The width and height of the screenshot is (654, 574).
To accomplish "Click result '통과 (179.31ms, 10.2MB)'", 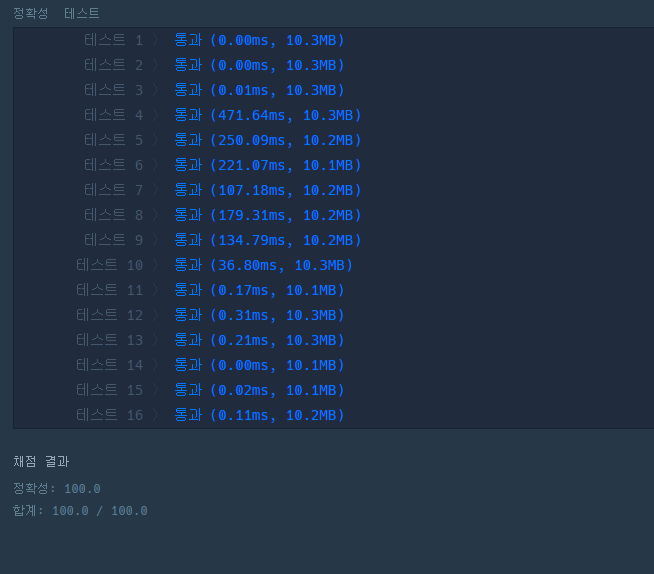I will coord(268,215).
